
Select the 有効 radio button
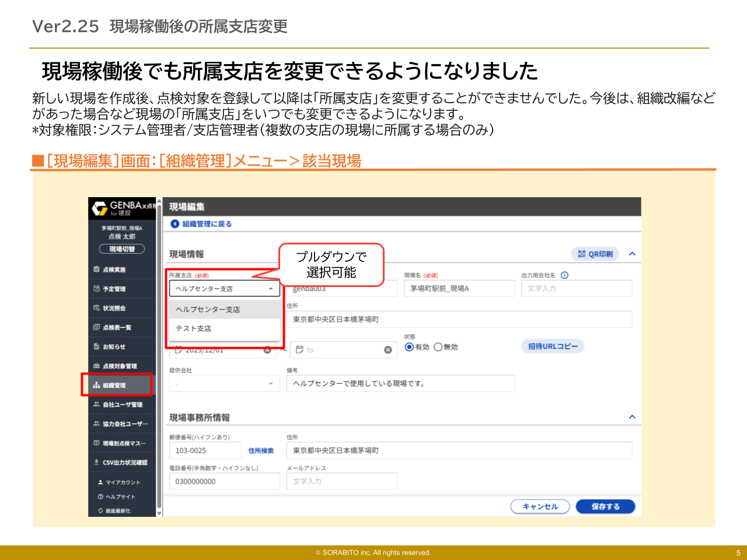pyautogui.click(x=409, y=347)
